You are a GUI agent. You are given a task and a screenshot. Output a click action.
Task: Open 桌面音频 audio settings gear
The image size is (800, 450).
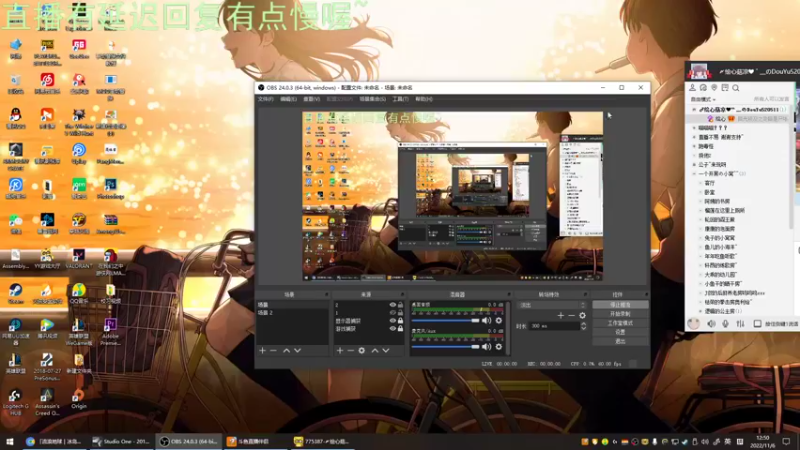498,320
